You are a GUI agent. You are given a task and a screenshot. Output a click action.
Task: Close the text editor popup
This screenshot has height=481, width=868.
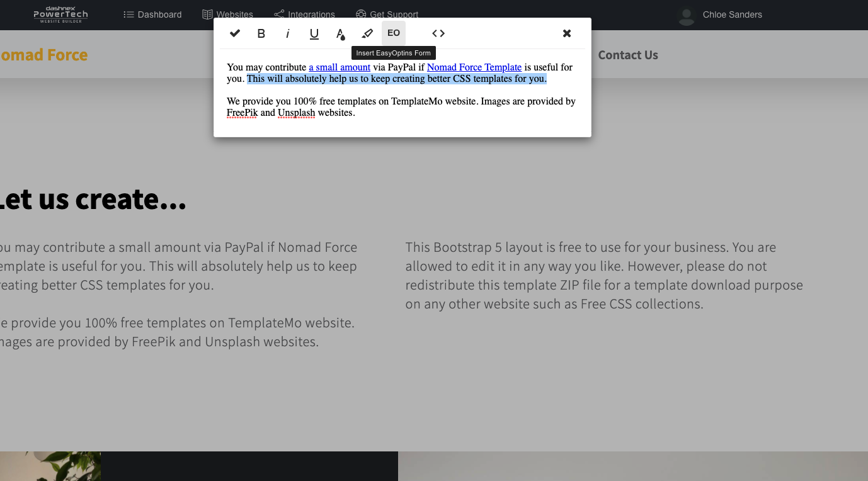pyautogui.click(x=567, y=33)
